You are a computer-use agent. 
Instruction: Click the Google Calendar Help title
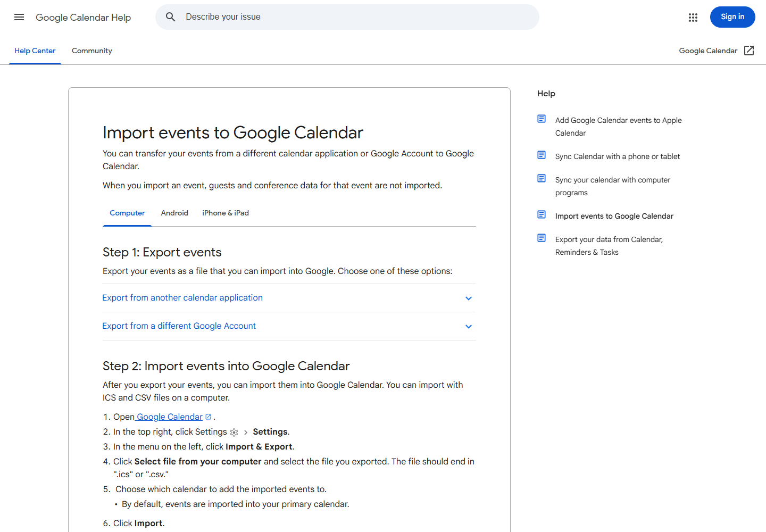click(x=84, y=18)
